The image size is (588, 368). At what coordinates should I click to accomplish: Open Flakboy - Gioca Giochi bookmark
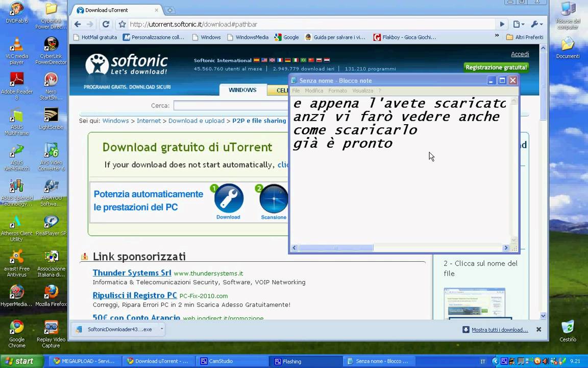[405, 37]
